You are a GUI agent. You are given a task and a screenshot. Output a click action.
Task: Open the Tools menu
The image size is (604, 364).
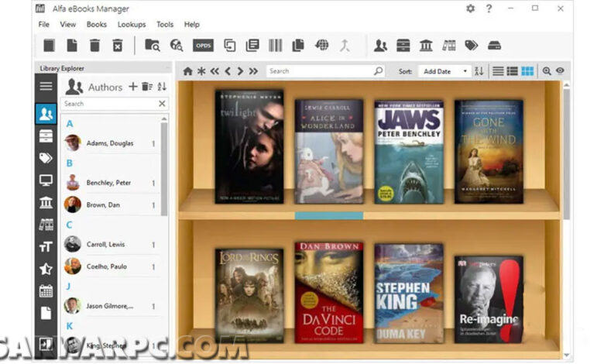(x=165, y=24)
